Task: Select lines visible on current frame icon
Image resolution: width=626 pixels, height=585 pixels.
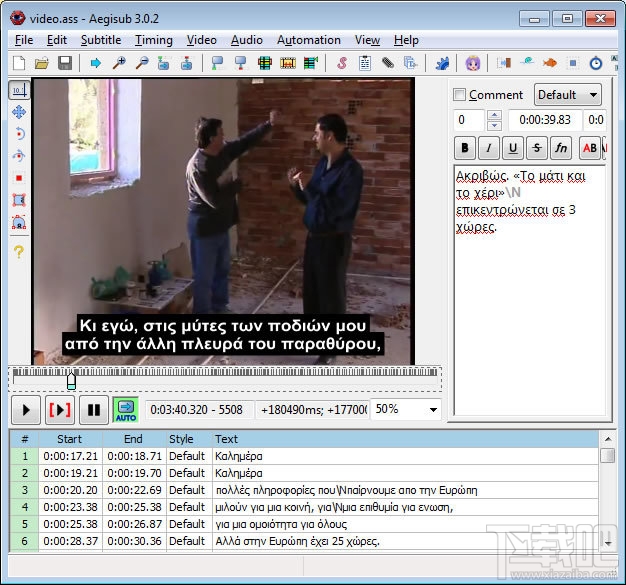Action: point(264,63)
